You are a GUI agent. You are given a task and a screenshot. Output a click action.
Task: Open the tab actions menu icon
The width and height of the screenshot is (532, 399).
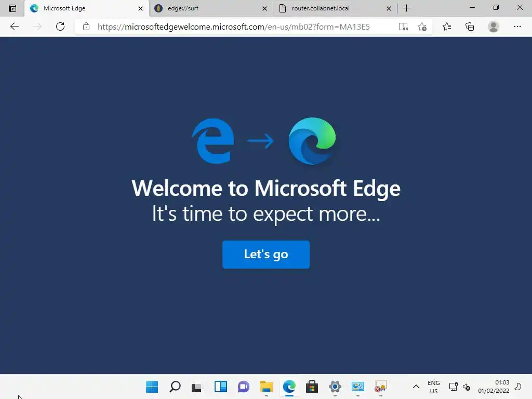(x=12, y=8)
